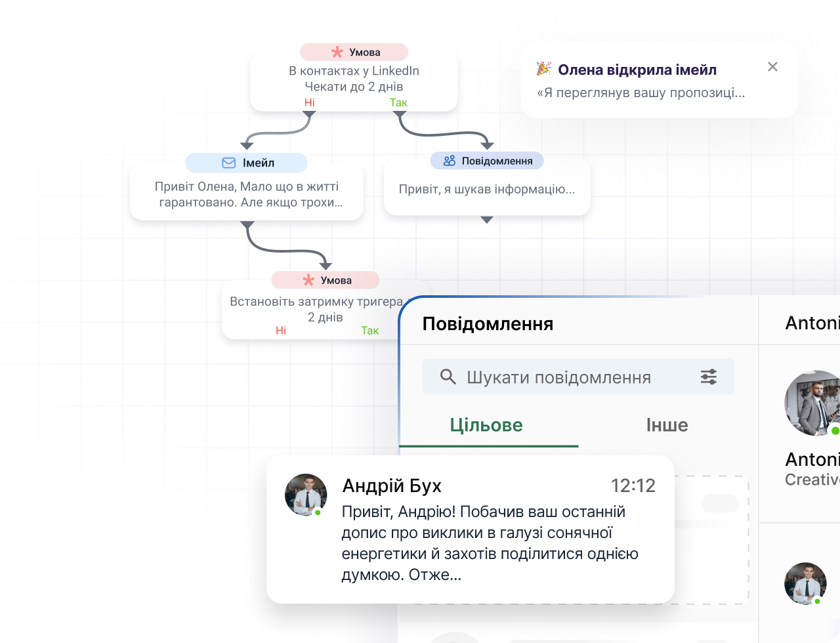Click Встановіть затримку тригера text
This screenshot has width=840, height=643.
point(316,301)
